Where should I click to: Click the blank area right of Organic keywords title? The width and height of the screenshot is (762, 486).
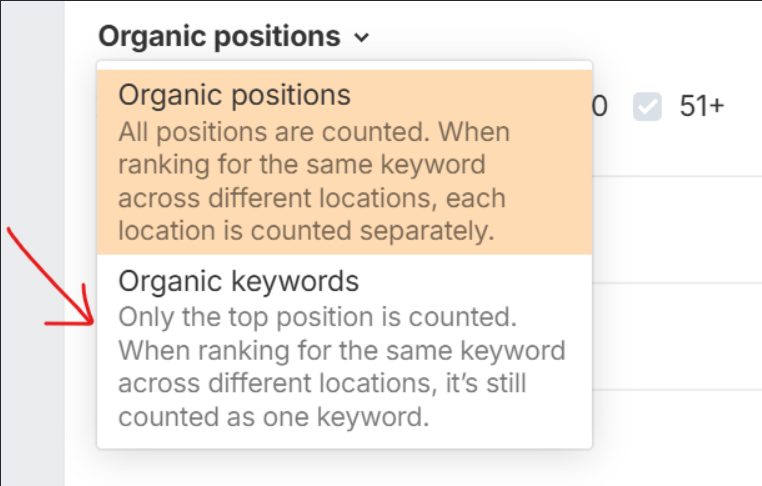tap(480, 281)
